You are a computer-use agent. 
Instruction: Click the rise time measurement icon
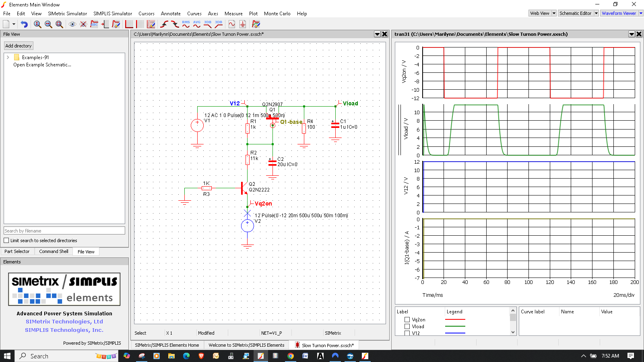click(164, 24)
